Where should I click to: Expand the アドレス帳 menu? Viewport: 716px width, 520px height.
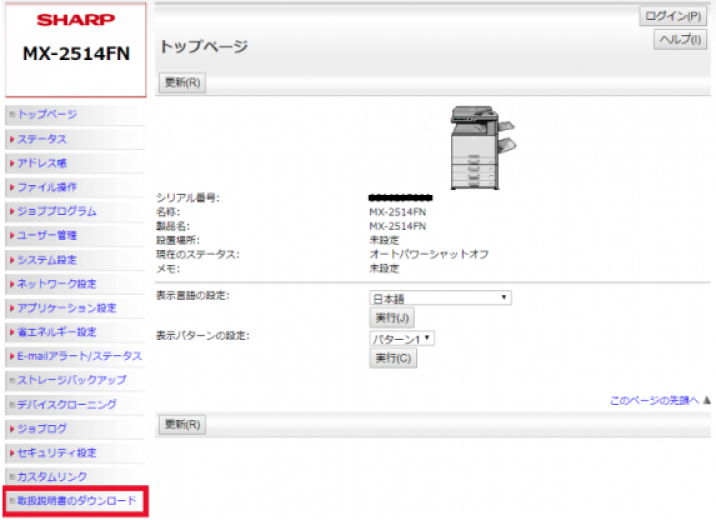coord(41,163)
